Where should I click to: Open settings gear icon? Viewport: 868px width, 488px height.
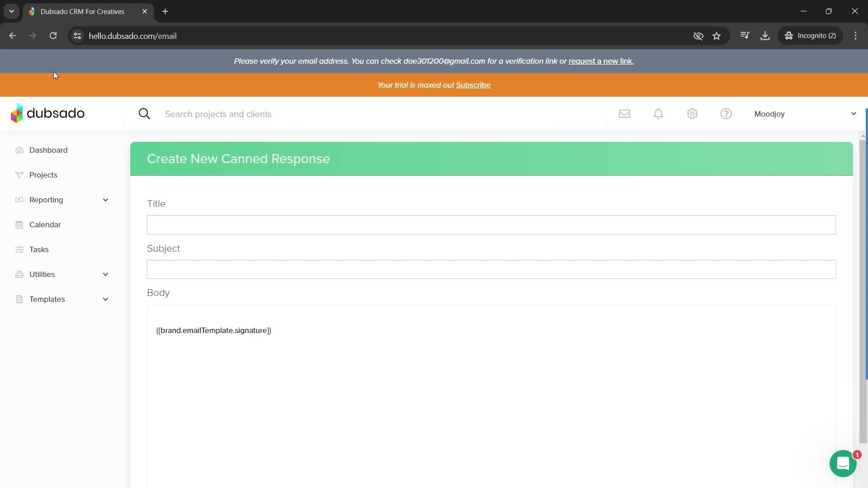[692, 114]
